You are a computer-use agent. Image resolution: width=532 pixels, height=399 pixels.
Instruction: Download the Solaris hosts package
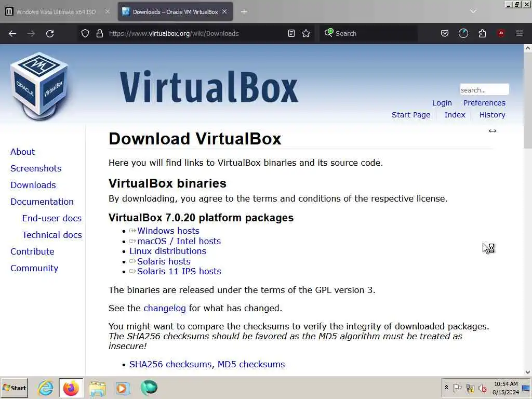pos(164,262)
